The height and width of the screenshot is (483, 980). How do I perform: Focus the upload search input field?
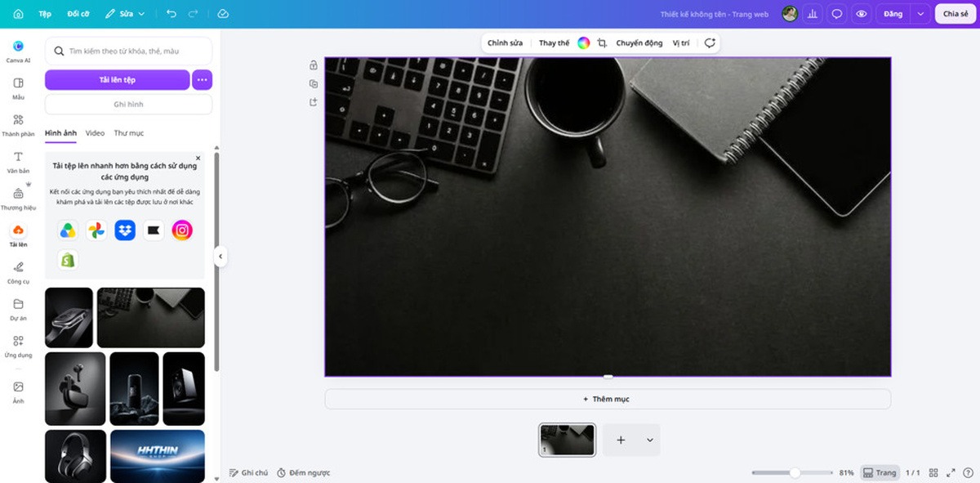point(128,51)
